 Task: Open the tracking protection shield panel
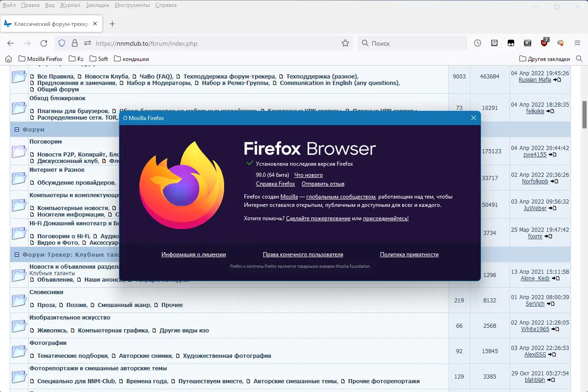click(62, 43)
